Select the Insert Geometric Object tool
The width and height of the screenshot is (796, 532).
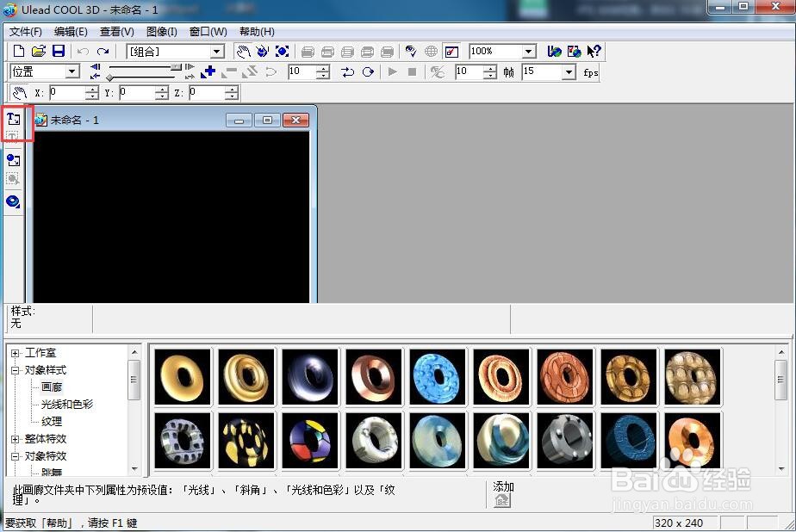click(13, 201)
